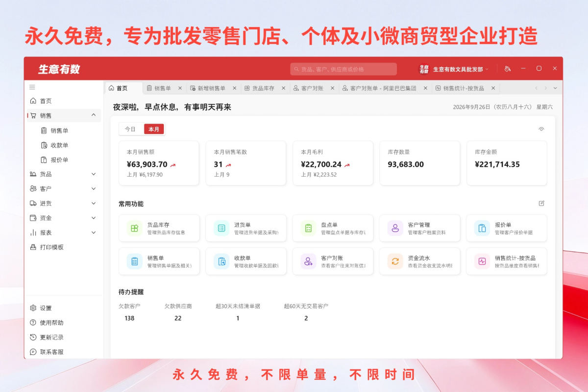Click the 进货 truck icon
The image size is (588, 392).
(x=33, y=204)
